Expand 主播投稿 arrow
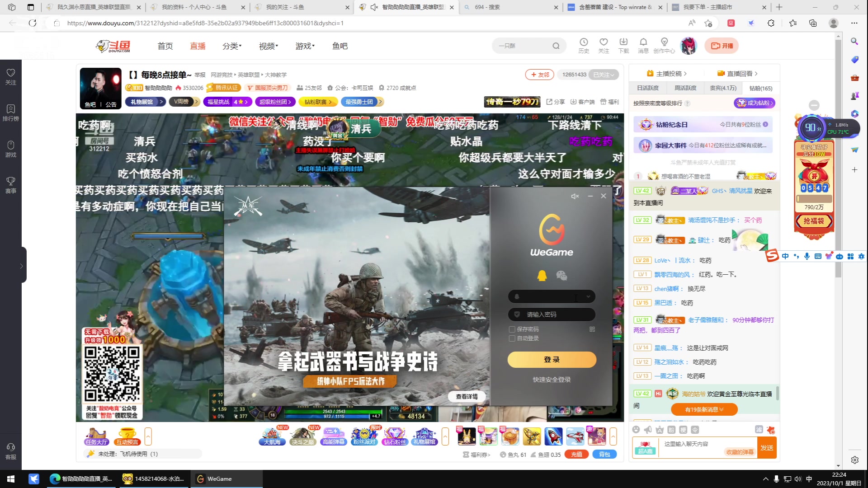The width and height of the screenshot is (868, 488). pos(685,74)
